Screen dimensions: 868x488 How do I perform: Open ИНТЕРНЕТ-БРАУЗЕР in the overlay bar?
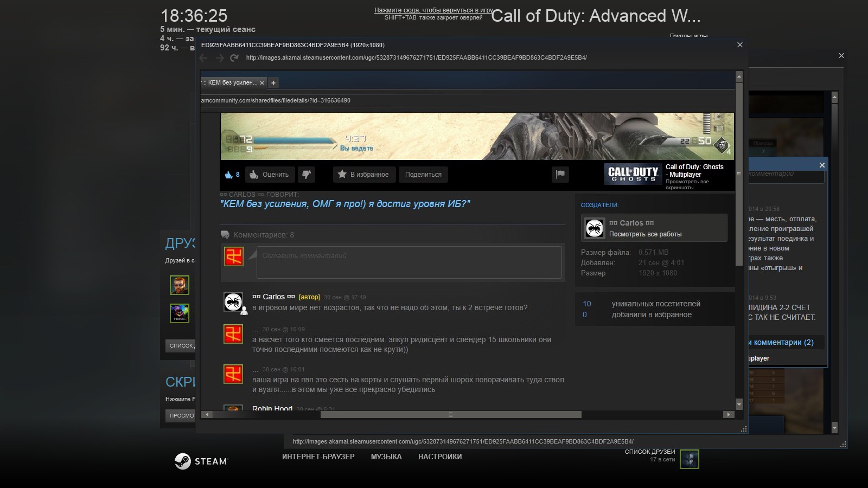click(x=318, y=457)
